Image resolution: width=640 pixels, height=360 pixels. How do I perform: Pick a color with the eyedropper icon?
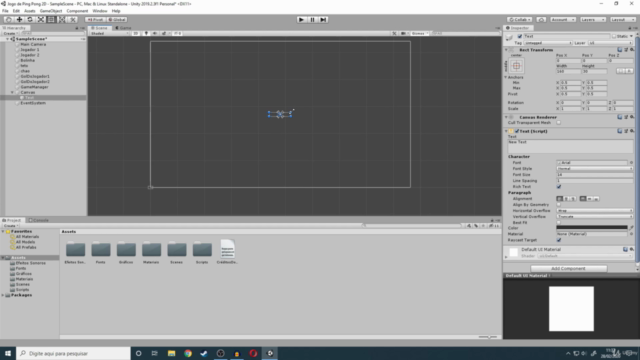click(x=631, y=228)
